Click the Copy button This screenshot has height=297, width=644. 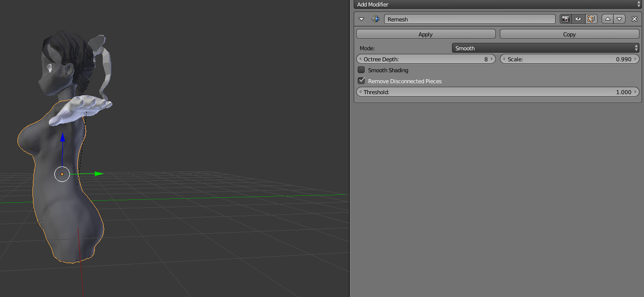570,34
